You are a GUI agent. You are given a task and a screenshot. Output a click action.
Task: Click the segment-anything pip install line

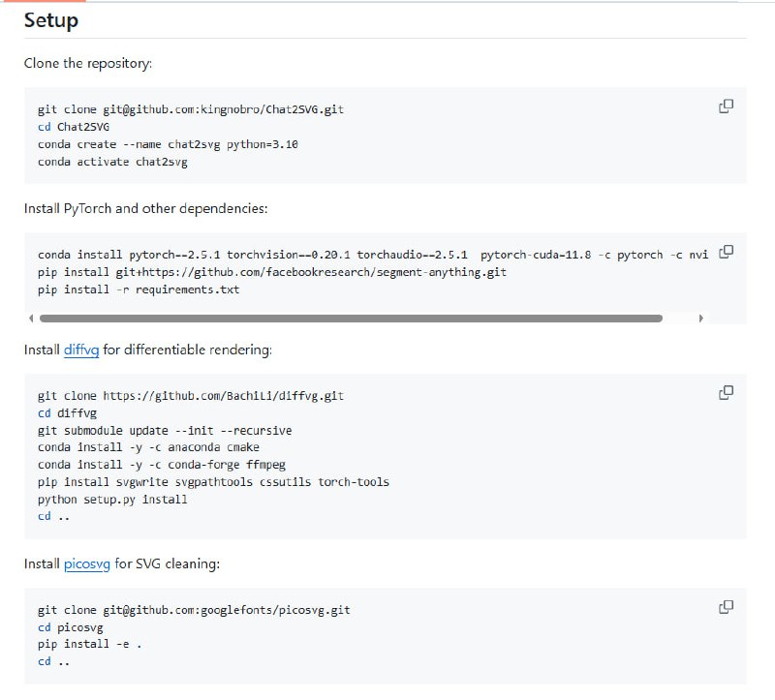pyautogui.click(x=271, y=272)
